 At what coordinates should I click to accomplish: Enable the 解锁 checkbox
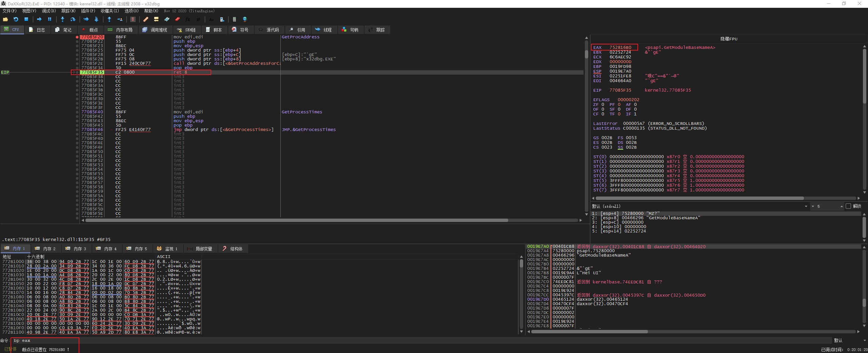848,206
